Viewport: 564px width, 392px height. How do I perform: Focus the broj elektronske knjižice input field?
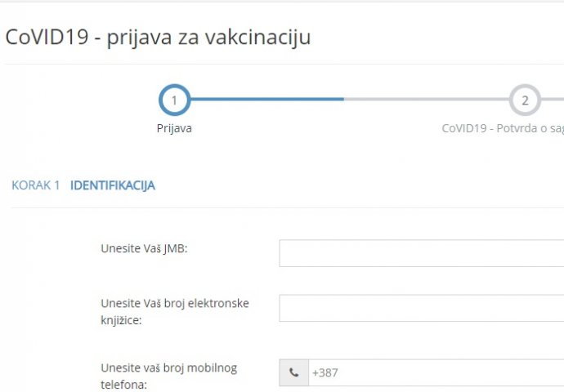pos(421,308)
